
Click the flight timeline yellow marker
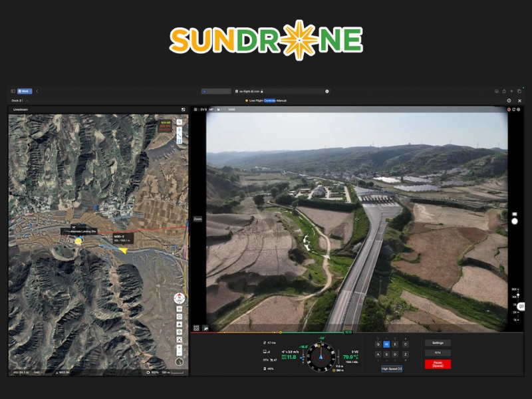[280, 332]
